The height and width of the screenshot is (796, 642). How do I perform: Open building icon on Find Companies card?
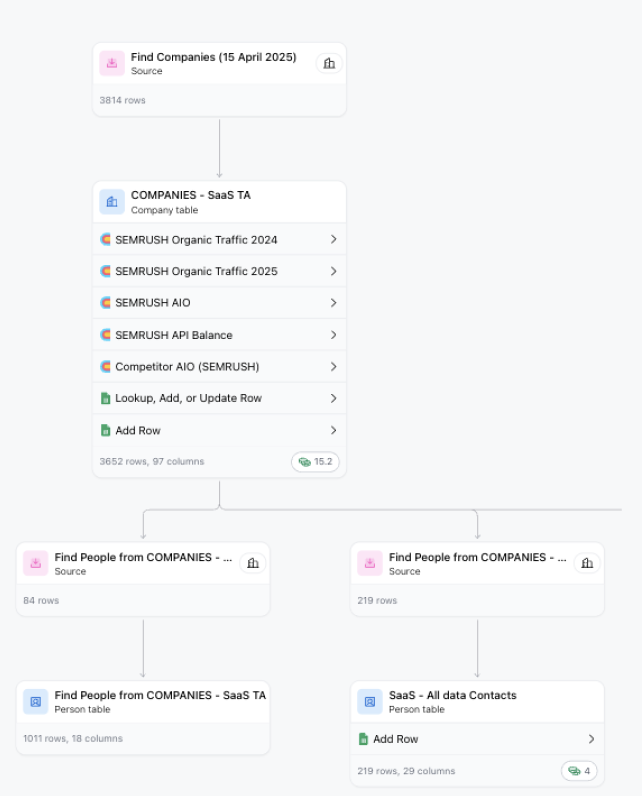[329, 63]
